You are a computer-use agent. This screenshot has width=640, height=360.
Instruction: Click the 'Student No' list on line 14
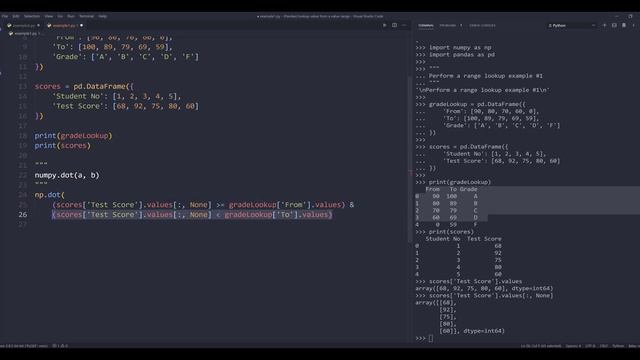pyautogui.click(x=116, y=96)
